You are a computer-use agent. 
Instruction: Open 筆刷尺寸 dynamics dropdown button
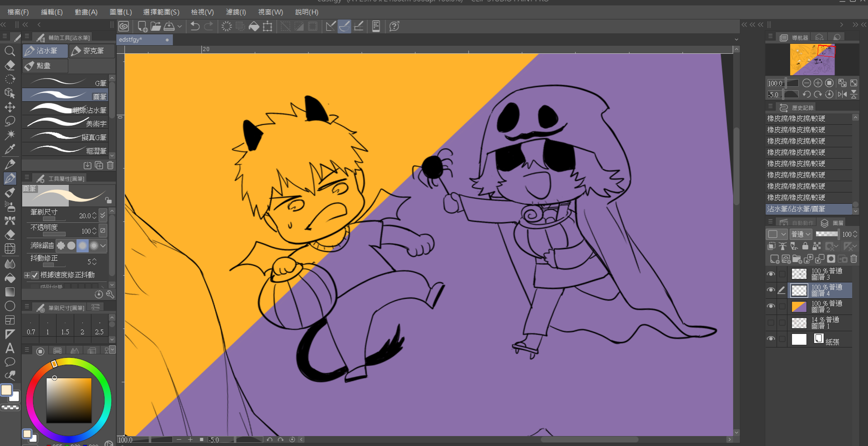pyautogui.click(x=103, y=215)
